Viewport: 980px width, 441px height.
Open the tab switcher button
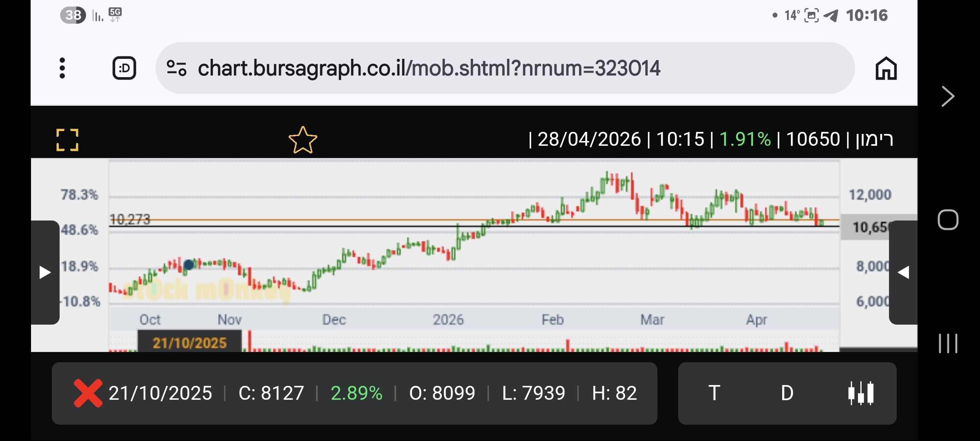(x=124, y=68)
